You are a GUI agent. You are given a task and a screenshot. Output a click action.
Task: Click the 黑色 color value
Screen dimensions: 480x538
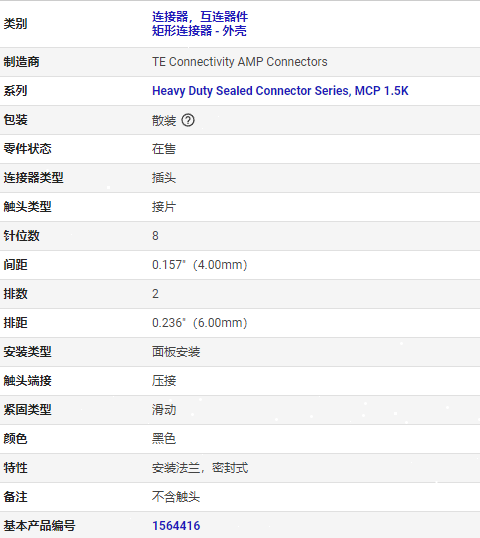[x=164, y=438]
